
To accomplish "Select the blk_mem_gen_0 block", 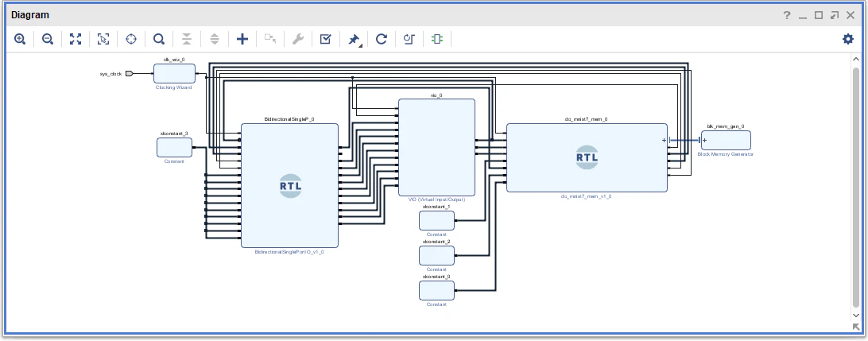I will point(727,141).
